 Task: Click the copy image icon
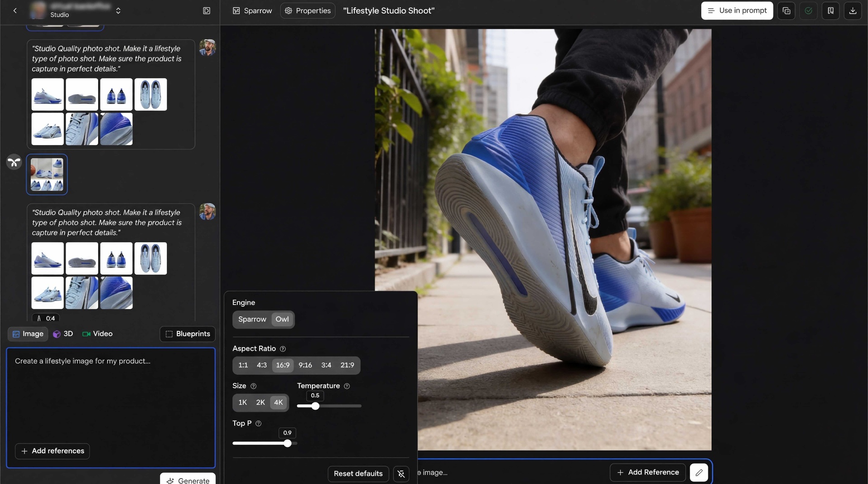tap(786, 10)
